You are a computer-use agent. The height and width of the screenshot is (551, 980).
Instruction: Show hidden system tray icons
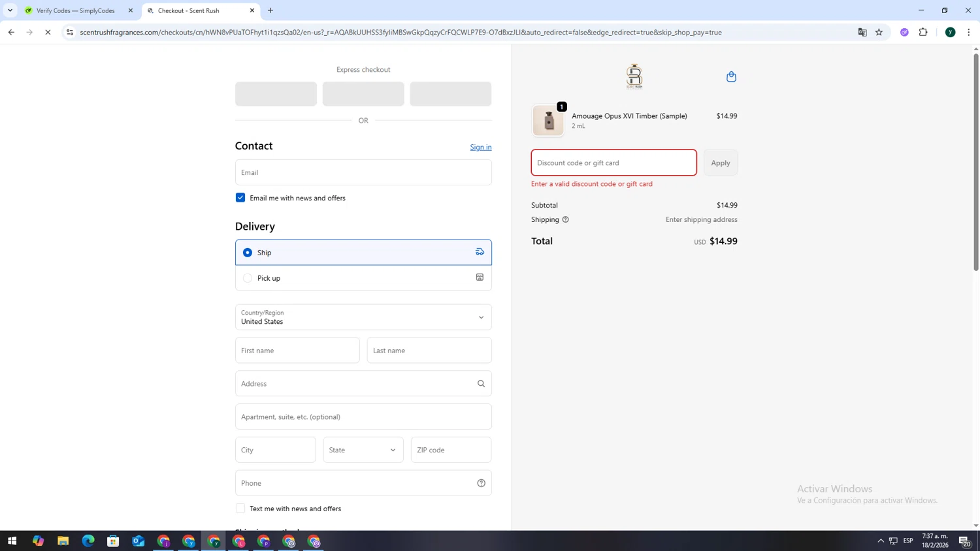(881, 541)
